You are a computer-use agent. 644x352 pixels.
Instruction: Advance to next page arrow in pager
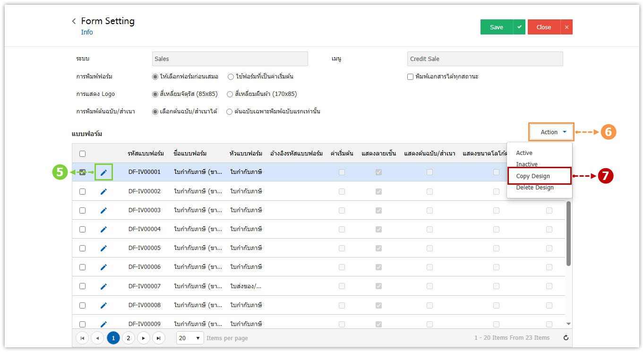point(144,338)
